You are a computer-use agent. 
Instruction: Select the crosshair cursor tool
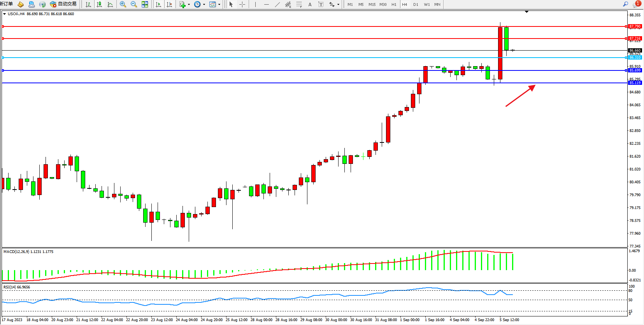[242, 4]
